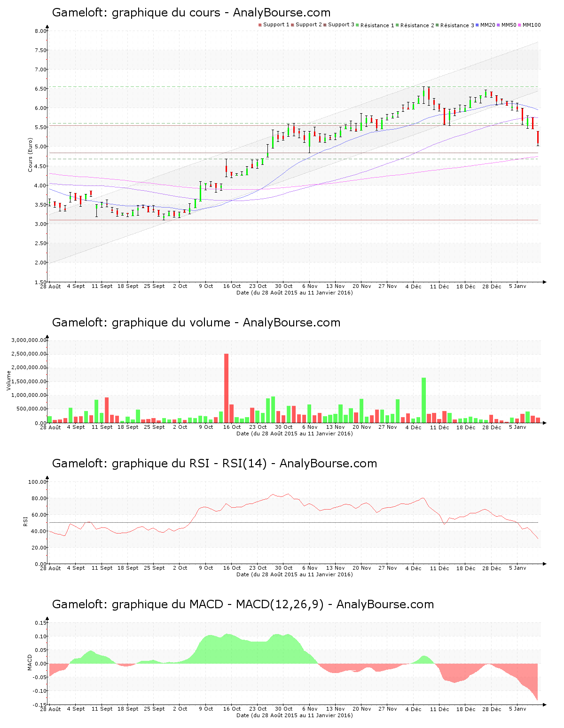Click the '20.00' value on the RSI axis
The image size is (564, 728).
pyautogui.click(x=39, y=548)
